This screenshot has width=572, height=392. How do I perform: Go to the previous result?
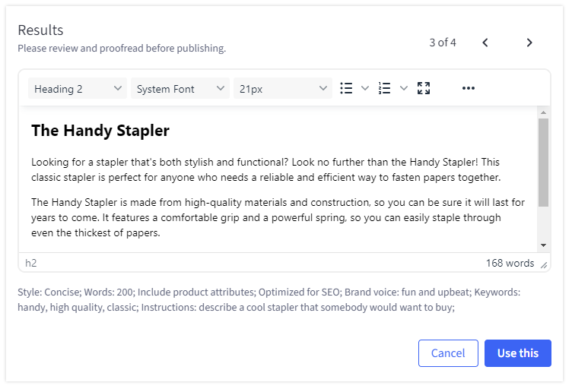point(485,43)
